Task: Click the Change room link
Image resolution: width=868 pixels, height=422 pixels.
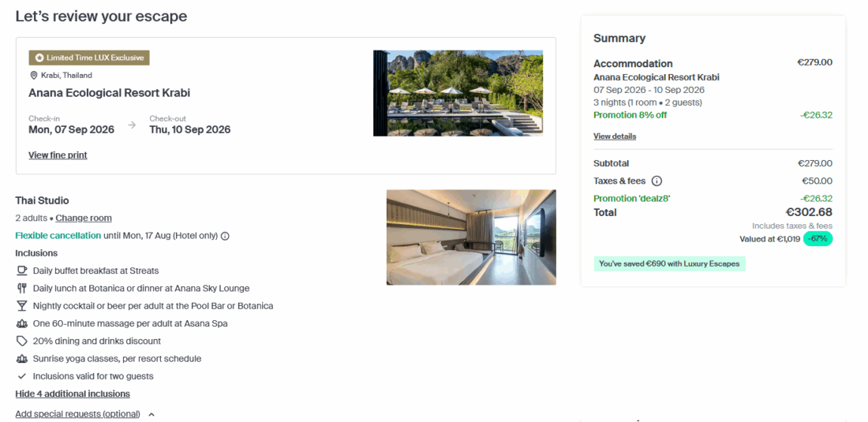Action: pos(84,218)
